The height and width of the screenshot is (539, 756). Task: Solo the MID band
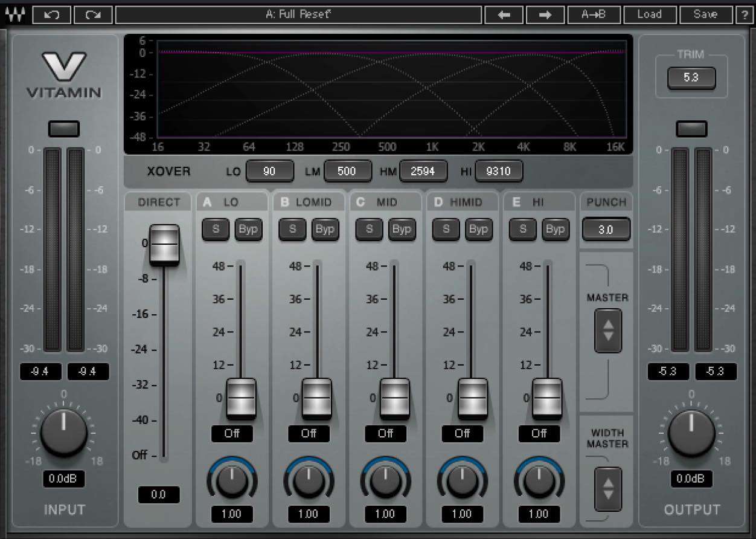(x=369, y=229)
